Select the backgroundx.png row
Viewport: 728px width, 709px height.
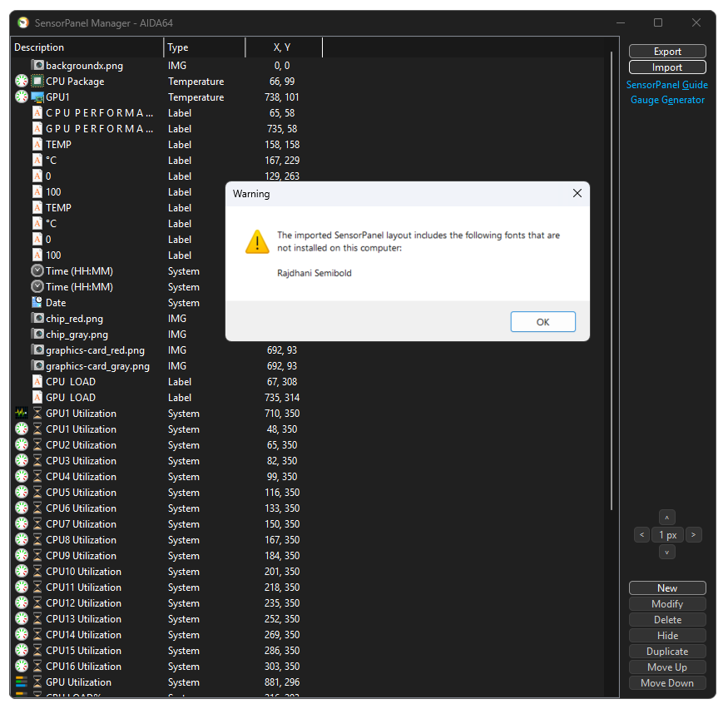309,66
